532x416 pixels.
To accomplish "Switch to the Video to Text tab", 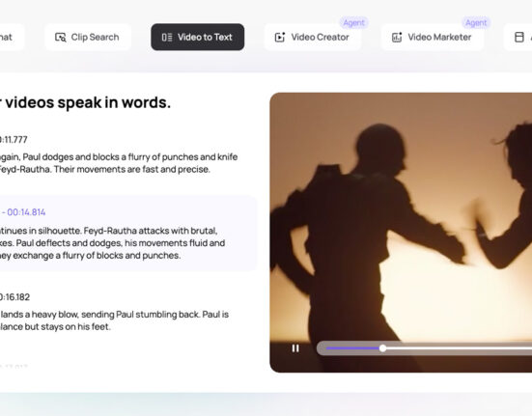I will (198, 37).
